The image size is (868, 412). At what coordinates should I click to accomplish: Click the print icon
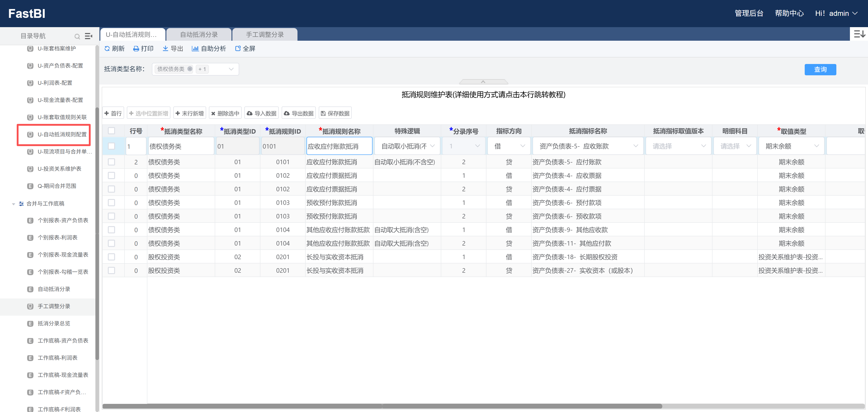point(136,49)
